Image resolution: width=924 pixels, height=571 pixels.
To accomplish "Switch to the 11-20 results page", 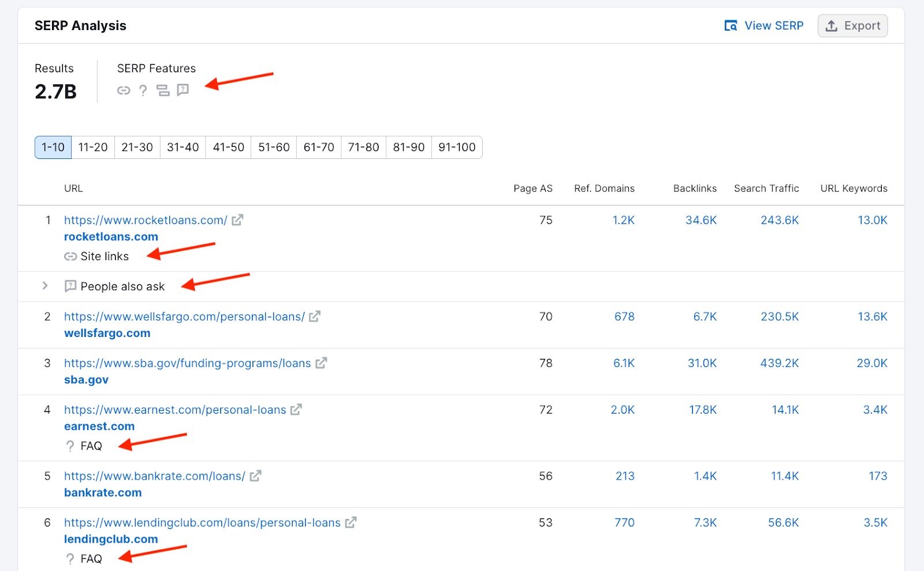I will (92, 147).
